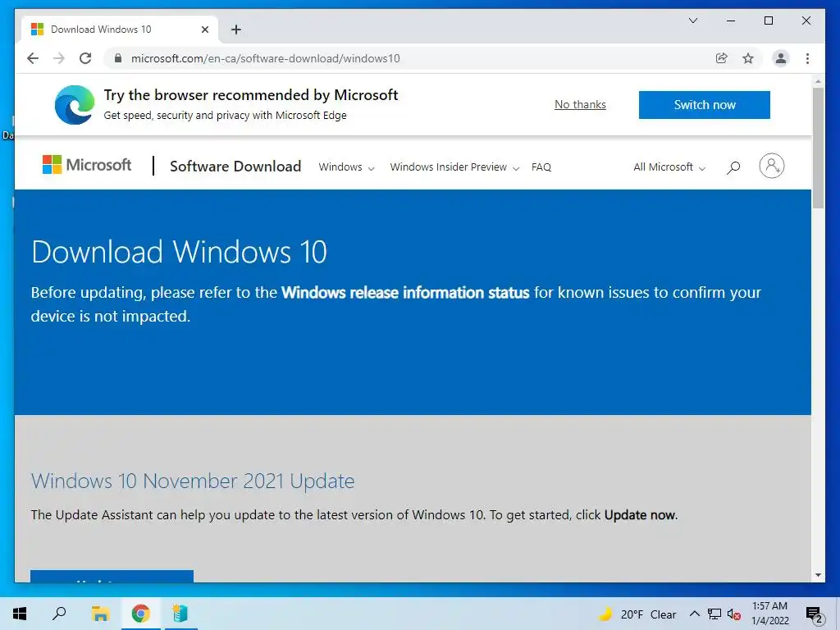Screen dimensions: 840x630
Task: Click the Microsoft Edge logo in banner
Action: pyautogui.click(x=75, y=104)
